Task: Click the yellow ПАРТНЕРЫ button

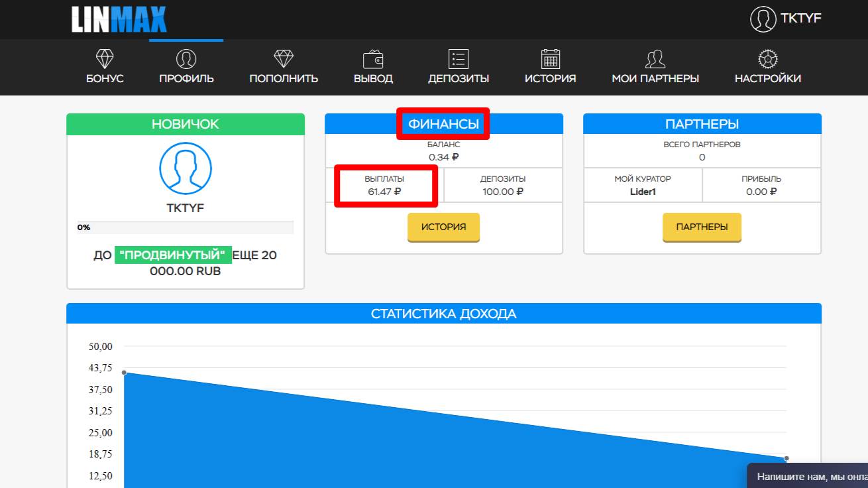Action: tap(702, 227)
